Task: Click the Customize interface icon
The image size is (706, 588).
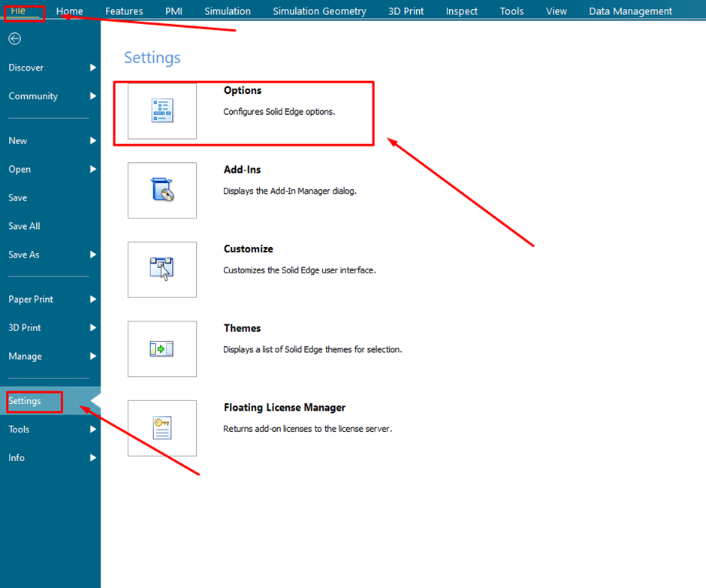Action: click(x=162, y=270)
